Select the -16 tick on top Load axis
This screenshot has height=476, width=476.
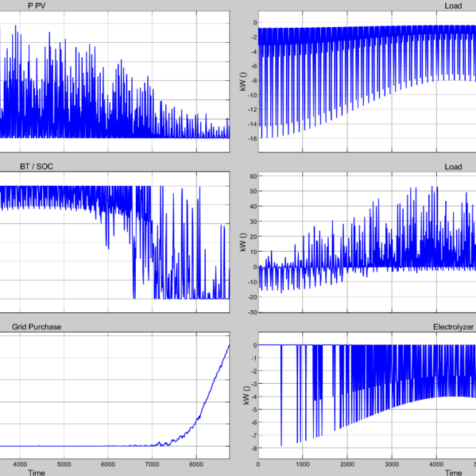[x=252, y=139]
